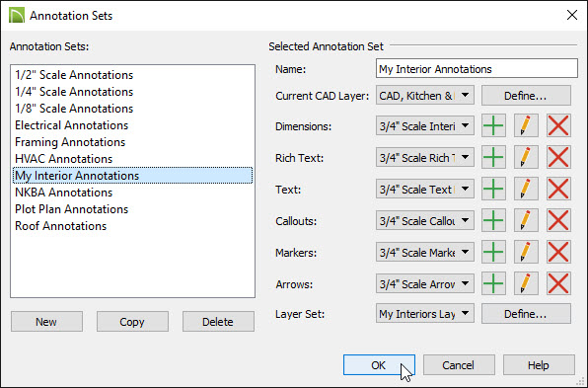Confirm the dialog with OK
This screenshot has width=588, height=388.
click(379, 364)
